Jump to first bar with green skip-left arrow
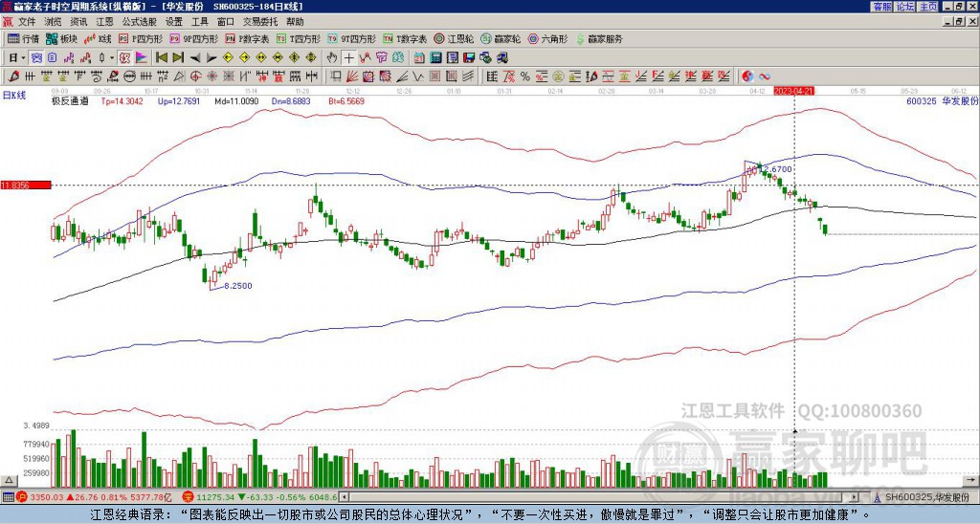This screenshot has width=980, height=524. tap(161, 58)
